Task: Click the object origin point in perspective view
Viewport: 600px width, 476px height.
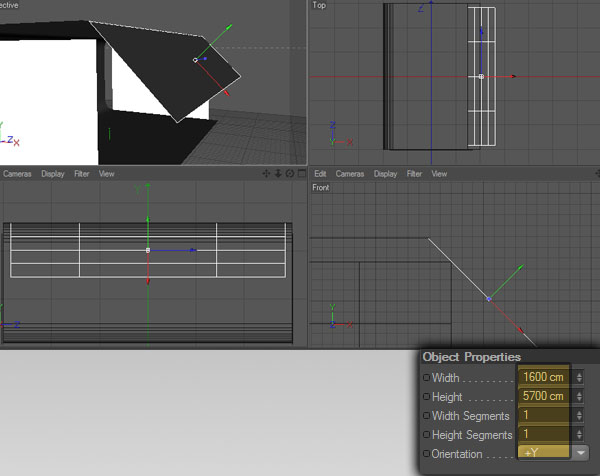Action: 195,60
